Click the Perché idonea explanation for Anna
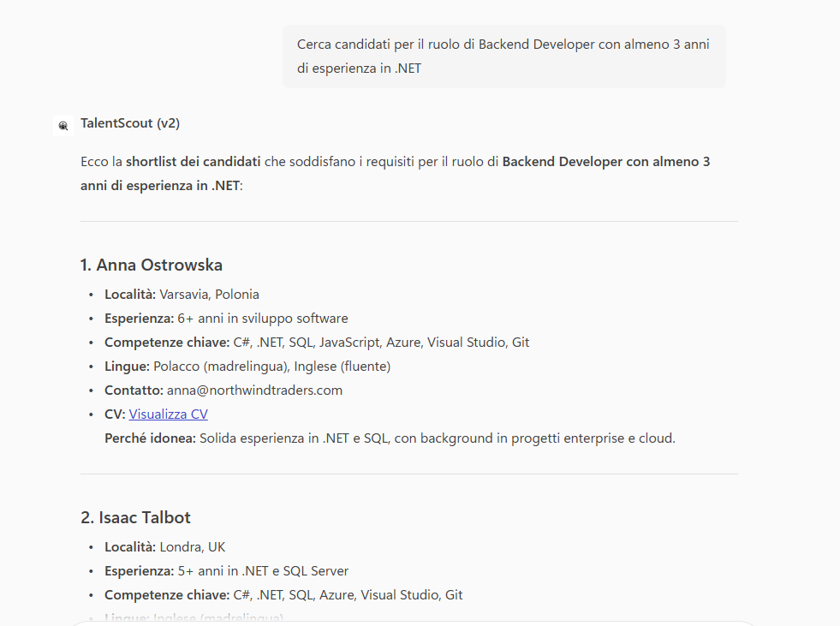Viewport: 840px width, 626px height. tap(390, 438)
